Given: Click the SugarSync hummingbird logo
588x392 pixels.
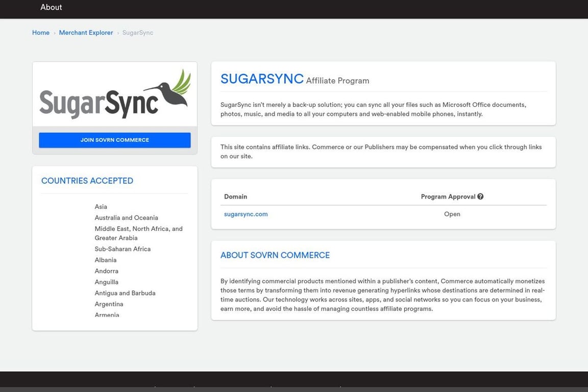Looking at the screenshot, I should pos(115,94).
